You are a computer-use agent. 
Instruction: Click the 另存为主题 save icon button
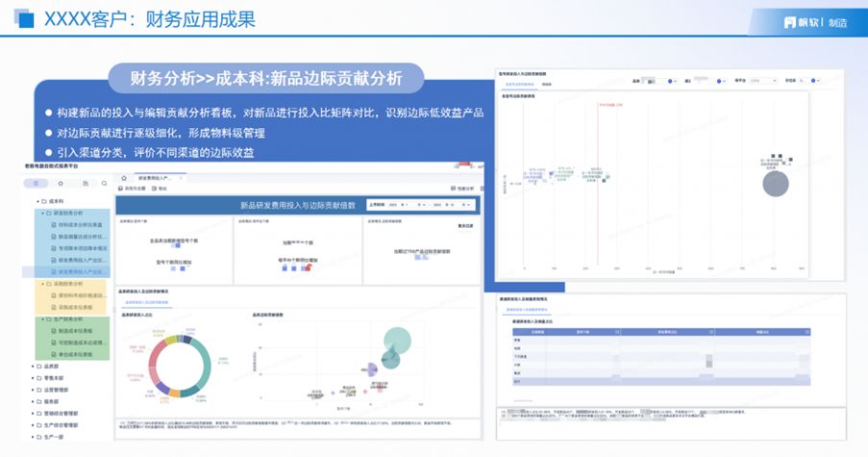click(133, 189)
